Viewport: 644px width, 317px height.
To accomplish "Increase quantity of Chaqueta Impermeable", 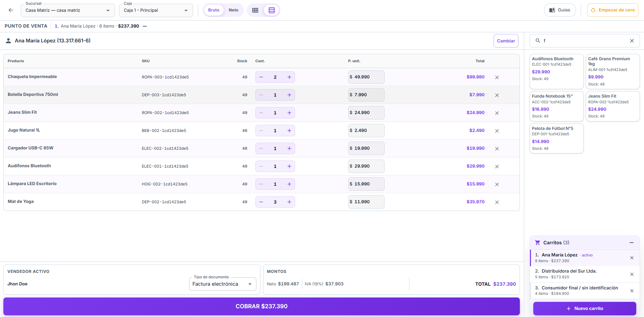I will tap(289, 77).
